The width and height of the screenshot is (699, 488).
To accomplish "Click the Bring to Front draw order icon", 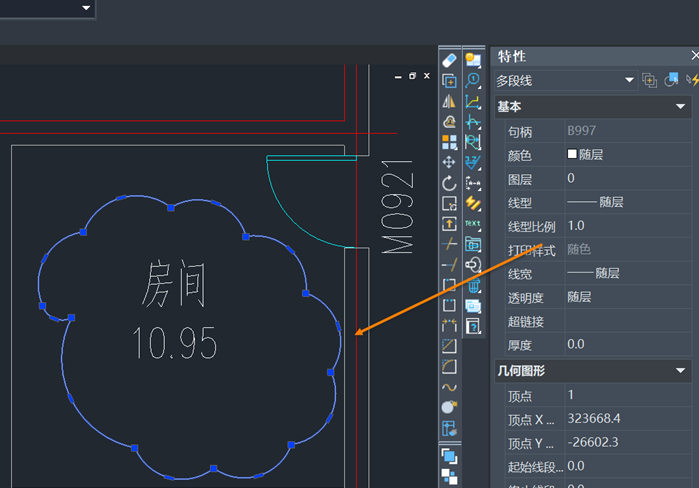I will click(x=449, y=456).
